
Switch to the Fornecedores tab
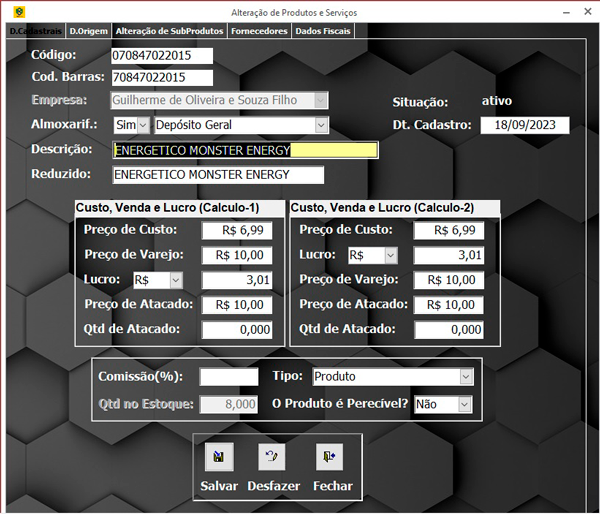(x=259, y=31)
